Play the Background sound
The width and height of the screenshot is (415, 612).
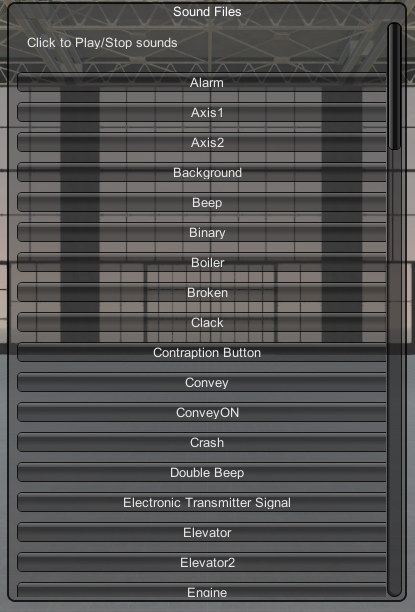(x=201, y=173)
